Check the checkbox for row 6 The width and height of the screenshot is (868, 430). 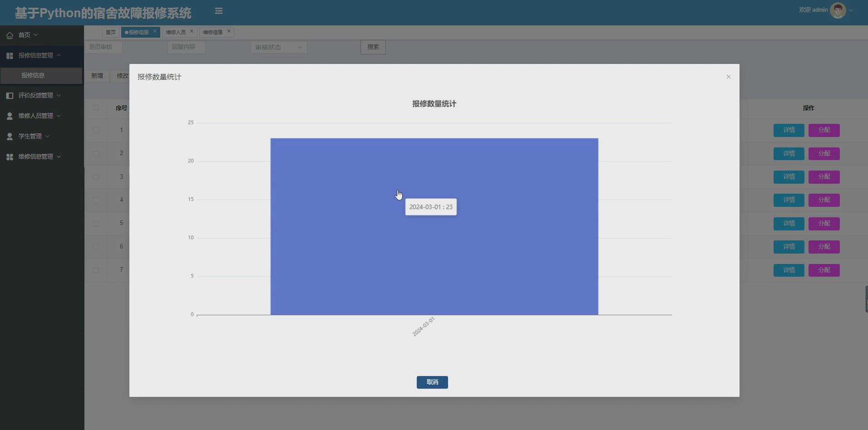pyautogui.click(x=96, y=247)
